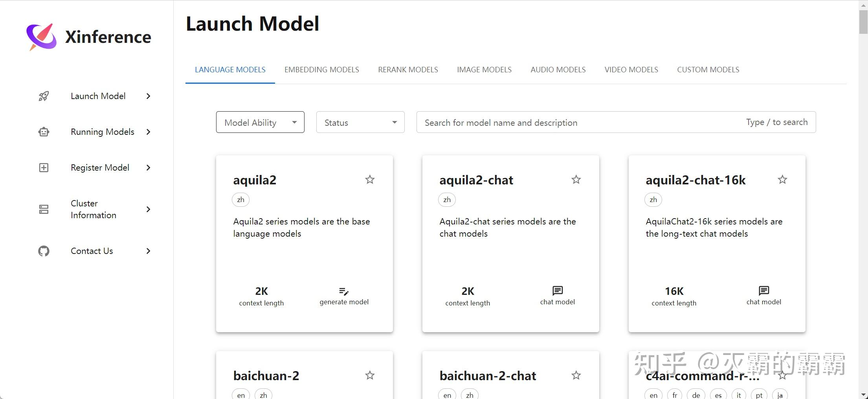Click the GitHub icon beside Contact Us
868x399 pixels.
point(44,251)
